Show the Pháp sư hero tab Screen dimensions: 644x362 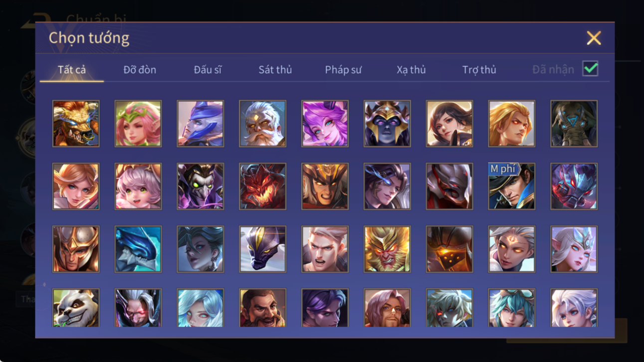click(x=343, y=70)
